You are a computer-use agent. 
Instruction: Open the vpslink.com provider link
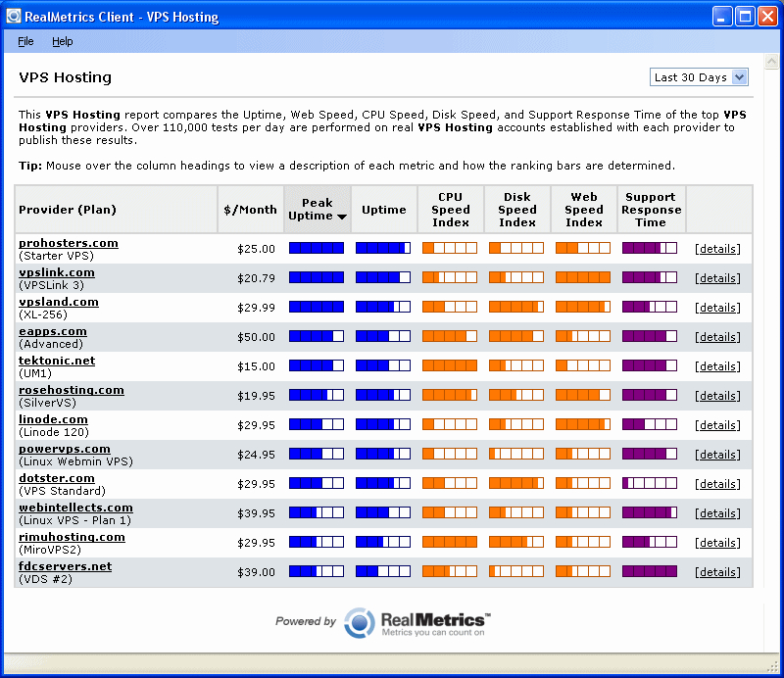coord(57,272)
